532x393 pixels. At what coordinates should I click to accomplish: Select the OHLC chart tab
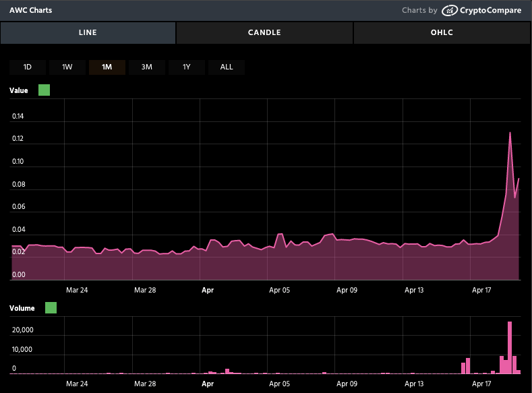(x=442, y=32)
